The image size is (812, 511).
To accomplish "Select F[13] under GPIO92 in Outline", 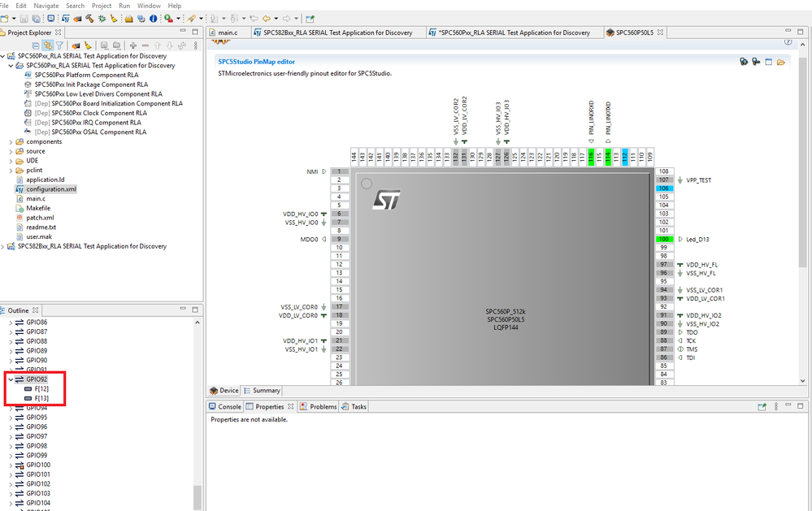I will tap(41, 399).
